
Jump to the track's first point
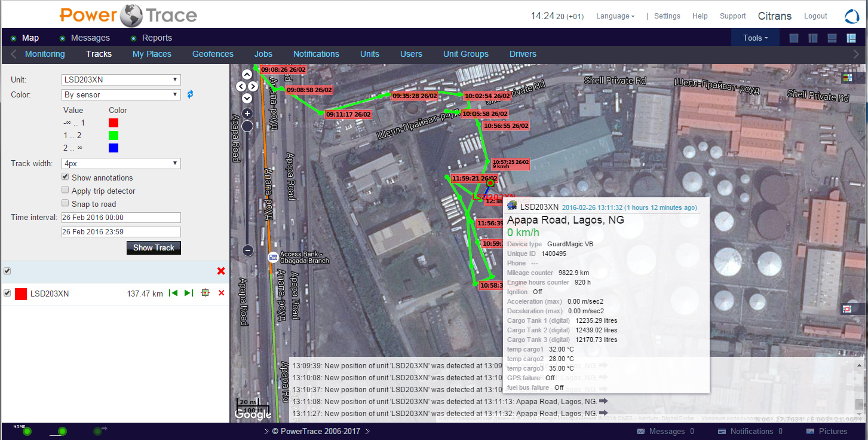(173, 293)
